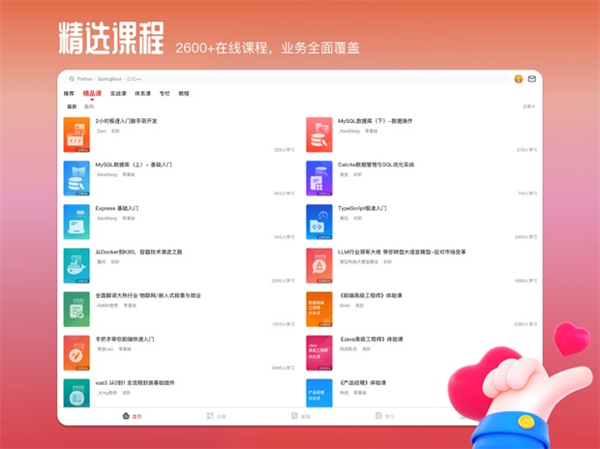Open the TypeScript极速入门 course icon
Screen dimensions: 600x449
(319, 222)
